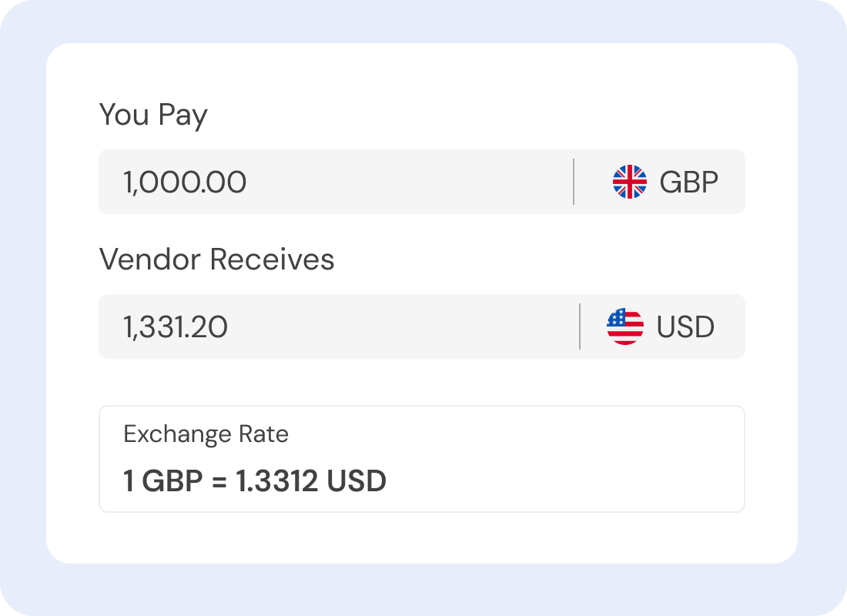Click the "Vendor Receives" label
The width and height of the screenshot is (847, 616).
[x=216, y=259]
